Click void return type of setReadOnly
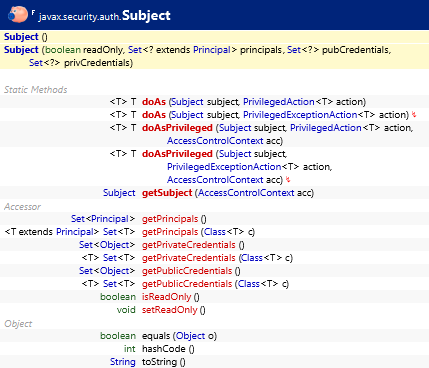 point(126,310)
